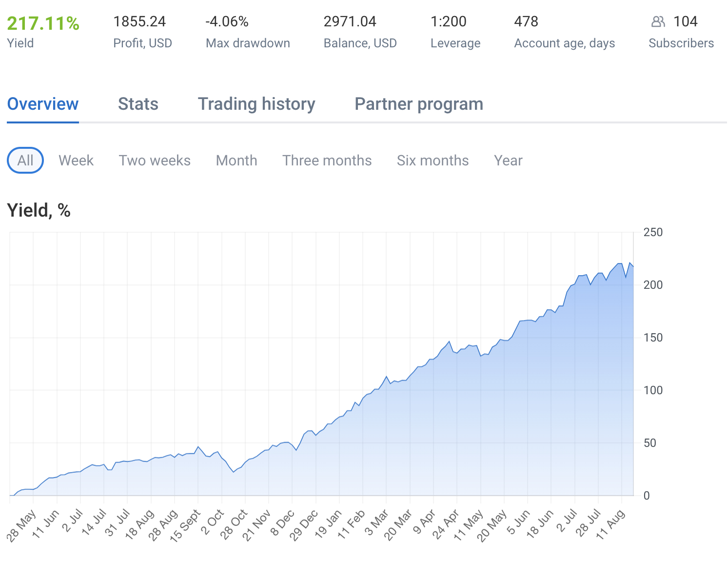Select the Two weeks range
728x564 pixels.
coord(155,161)
